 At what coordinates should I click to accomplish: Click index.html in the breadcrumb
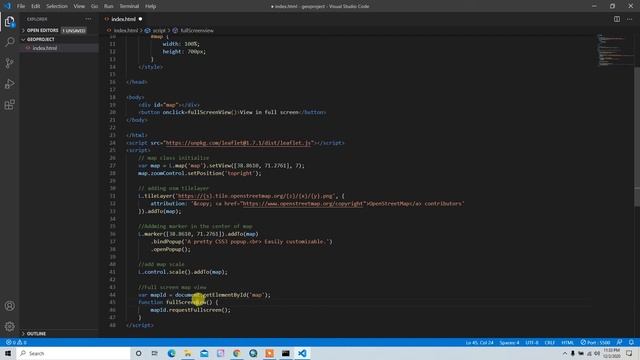coord(125,31)
